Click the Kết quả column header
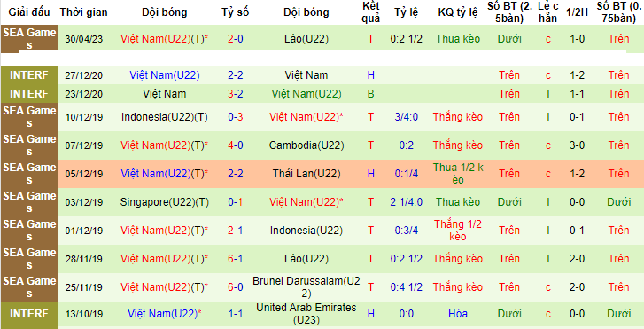The image size is (644, 329). (371, 12)
